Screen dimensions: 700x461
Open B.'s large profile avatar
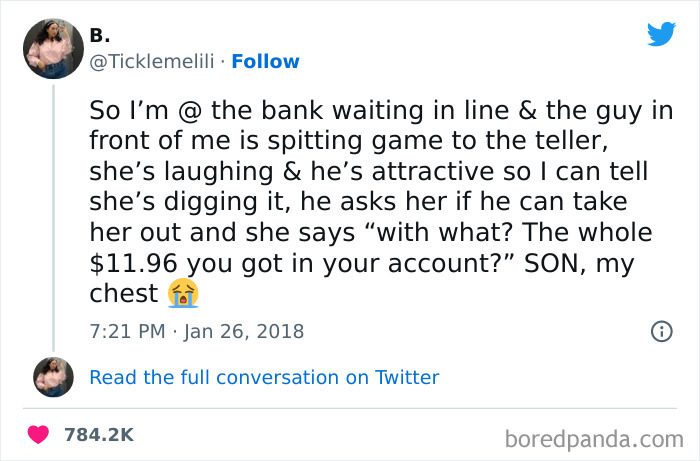point(53,48)
